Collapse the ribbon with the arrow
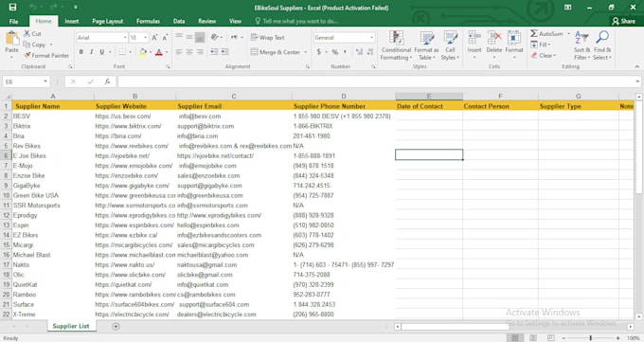Screen dimensions: 644x342 (636, 66)
